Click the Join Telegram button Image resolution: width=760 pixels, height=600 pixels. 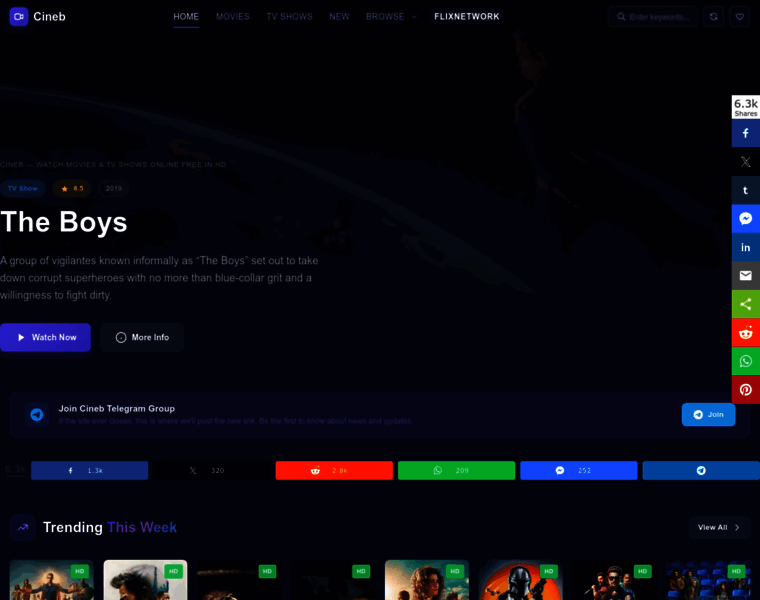click(708, 415)
